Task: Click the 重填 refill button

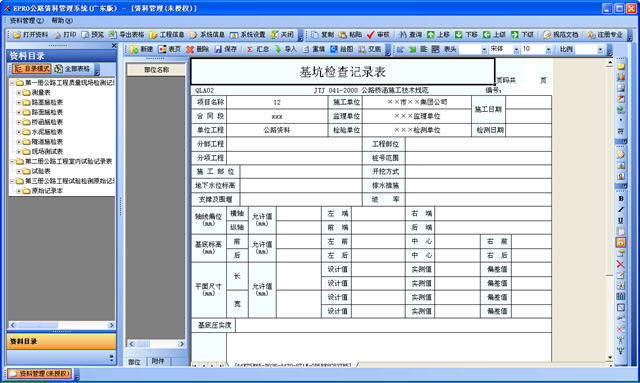Action: tap(313, 49)
